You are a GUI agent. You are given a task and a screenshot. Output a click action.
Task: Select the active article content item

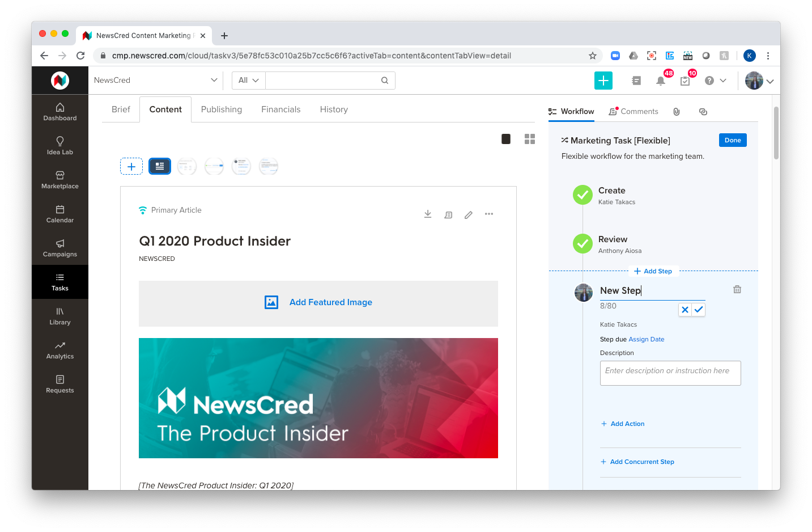[160, 166]
